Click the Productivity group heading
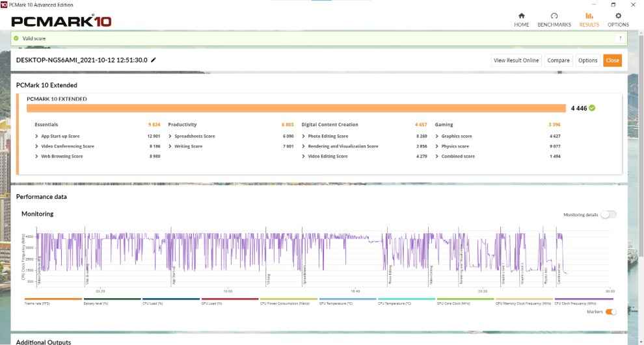 [x=182, y=124]
